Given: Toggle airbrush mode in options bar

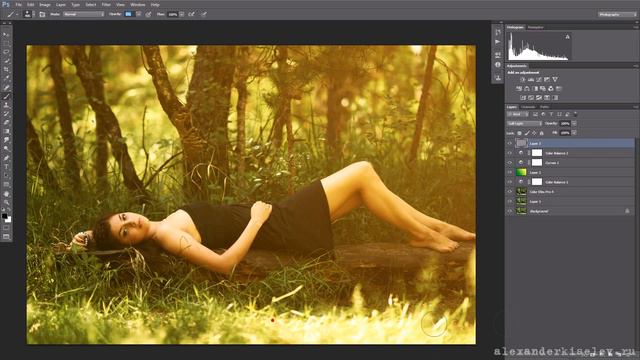Looking at the screenshot, I should coord(191,14).
